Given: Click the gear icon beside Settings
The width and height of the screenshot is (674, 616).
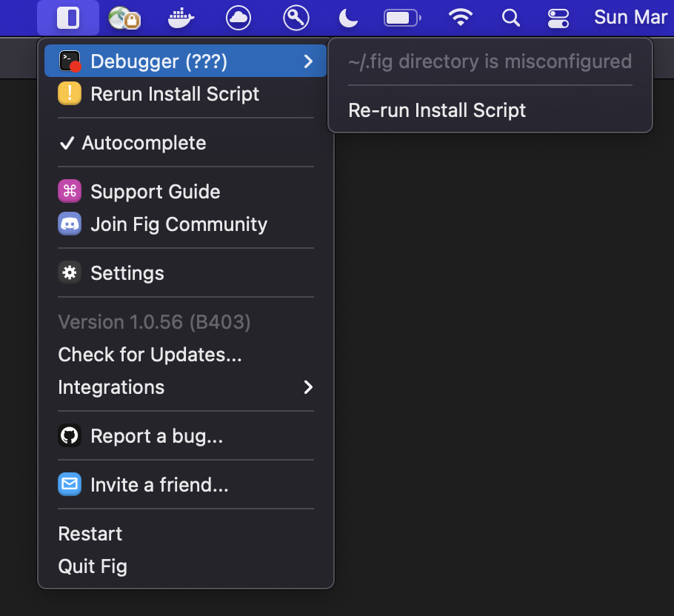Looking at the screenshot, I should [x=69, y=272].
